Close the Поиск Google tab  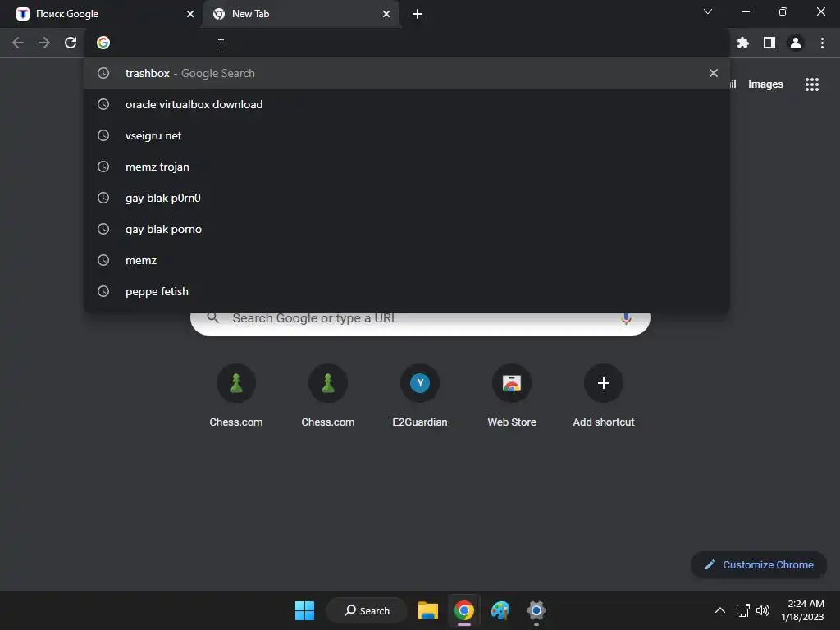tap(190, 14)
